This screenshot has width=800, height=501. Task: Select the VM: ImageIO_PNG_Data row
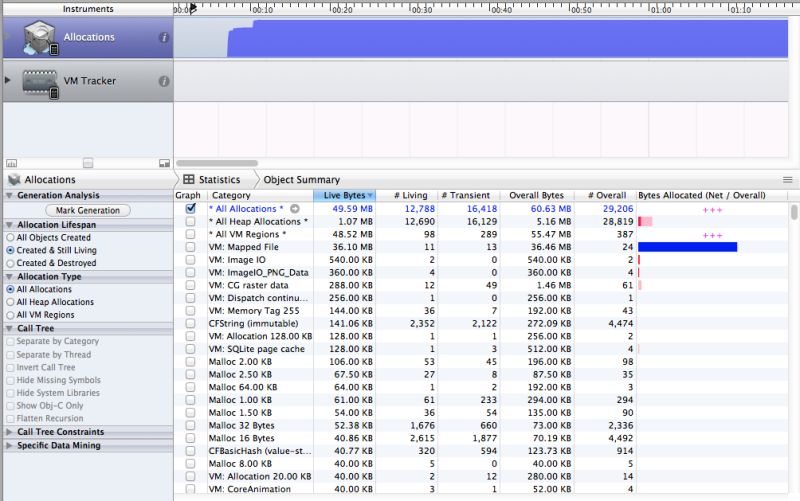[481, 272]
